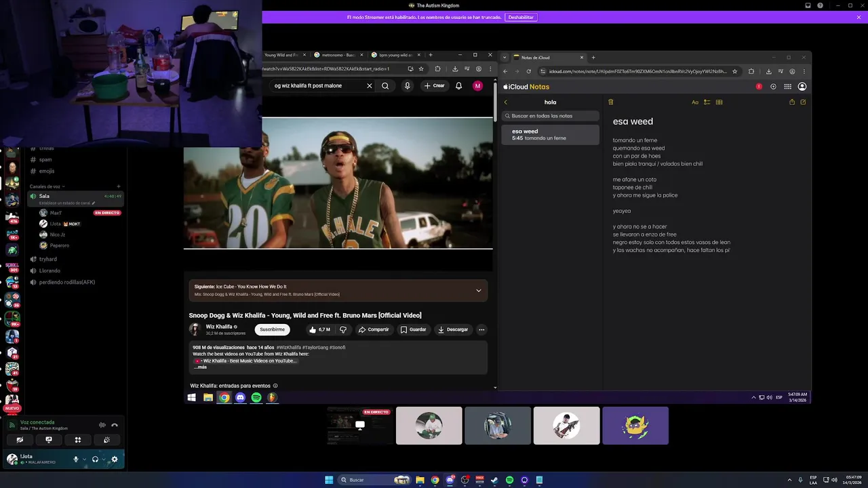This screenshot has width=868, height=488.
Task: Share the video with Compartir
Action: pos(374,329)
